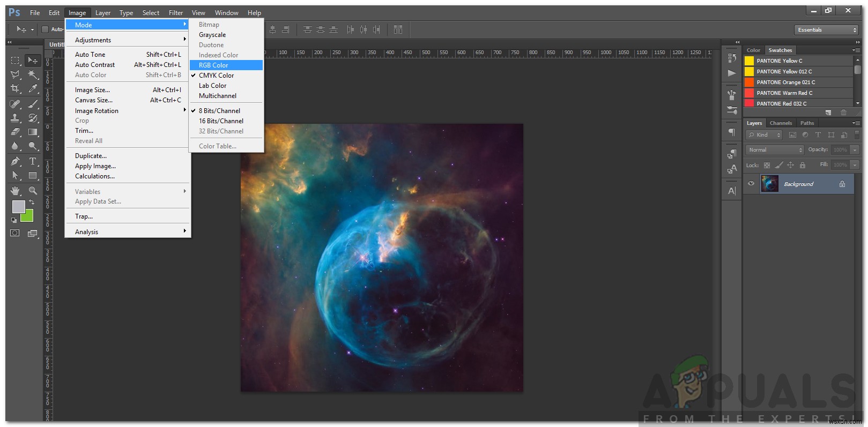Select the Brush tool

coord(33,103)
